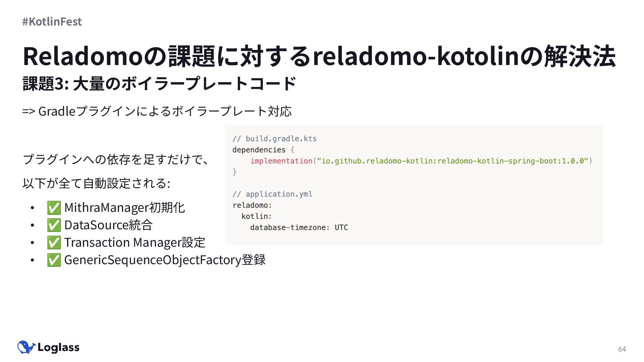
Task: Click the green checkmark beside Transaction Manager設定
Action: point(54,243)
